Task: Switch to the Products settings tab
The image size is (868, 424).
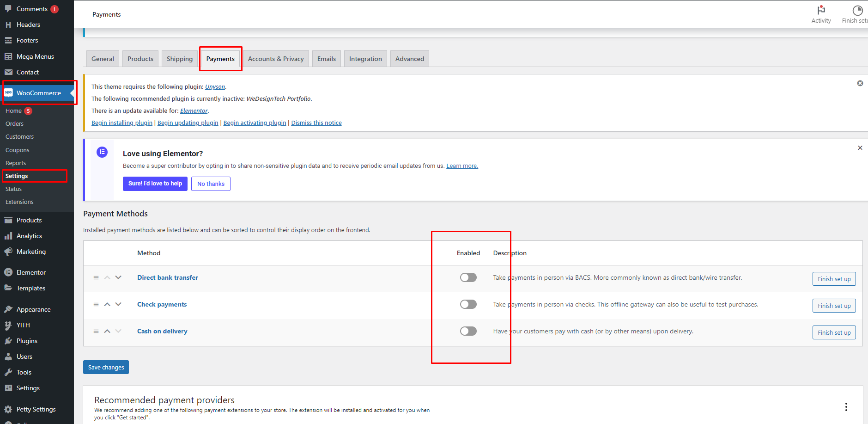Action: pos(140,59)
